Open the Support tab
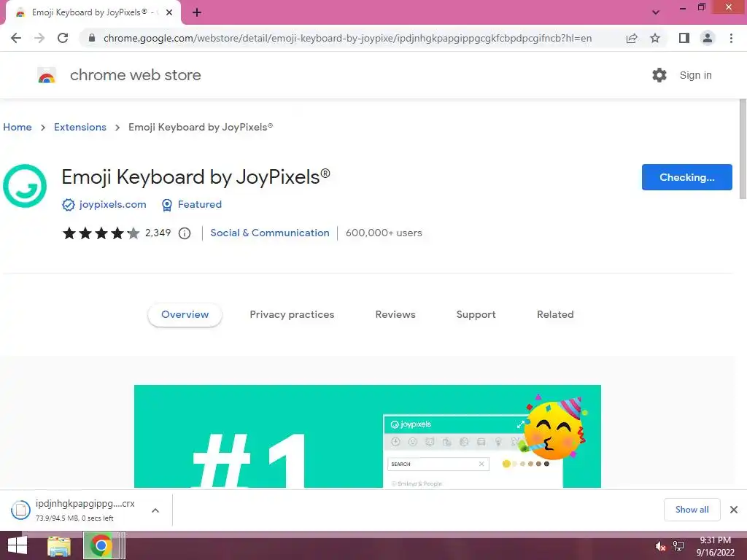The height and width of the screenshot is (560, 747). [x=476, y=315]
